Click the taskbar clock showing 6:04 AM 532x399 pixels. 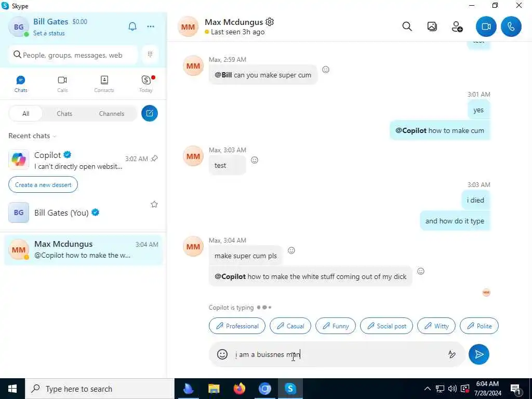coord(487,389)
